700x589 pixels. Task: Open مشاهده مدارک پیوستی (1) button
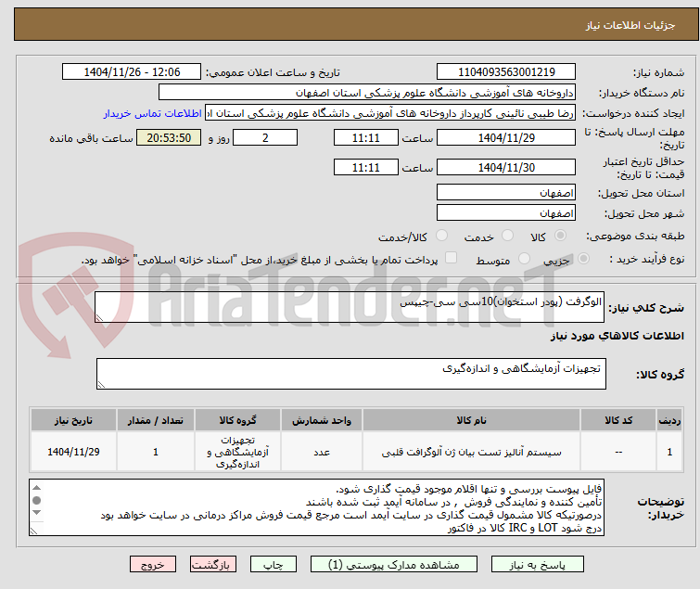394,565
